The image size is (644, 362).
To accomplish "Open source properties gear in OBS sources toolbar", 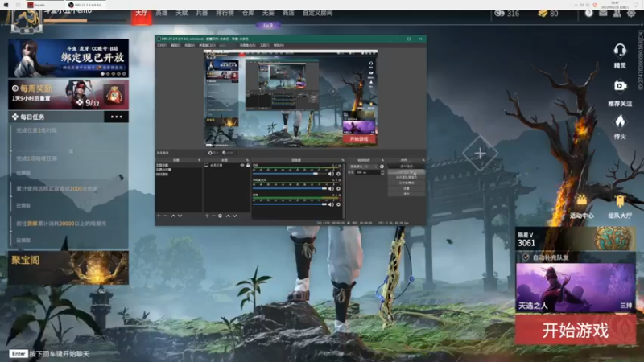I will point(220,216).
